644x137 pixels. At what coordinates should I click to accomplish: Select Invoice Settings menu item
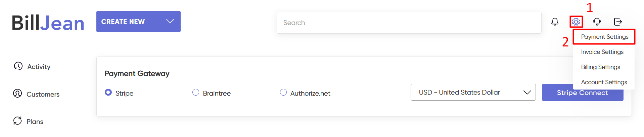[x=602, y=52]
